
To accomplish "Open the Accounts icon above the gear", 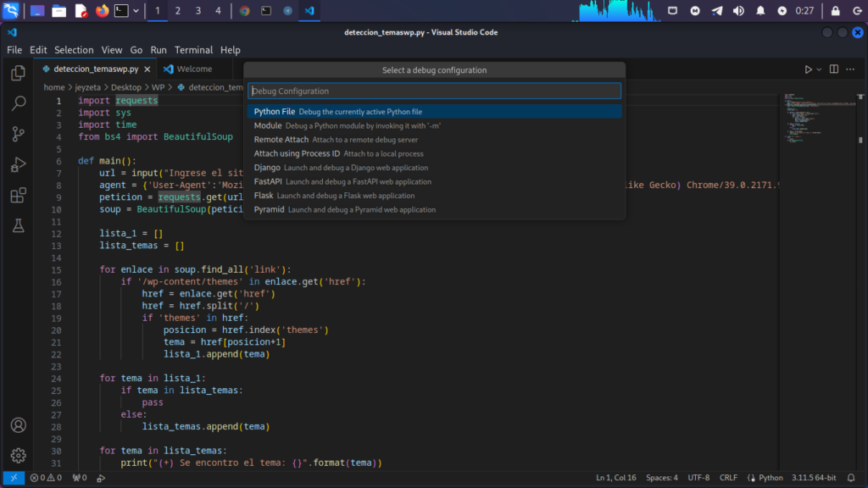I will click(x=17, y=424).
